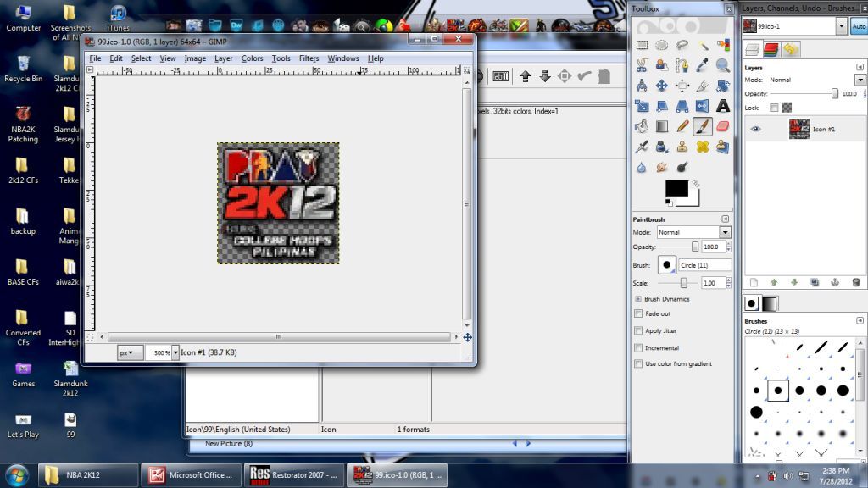Switch to Restorator 2007 taskbar window
Screen dimensions: 868x488
click(294, 475)
